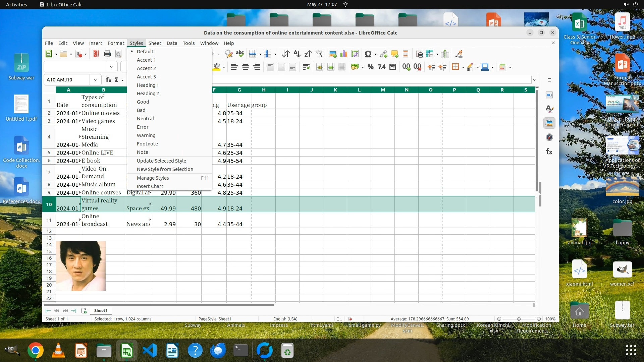Click the Insert Chart toolbar icon
Image resolution: width=644 pixels, height=362 pixels.
[x=343, y=54]
